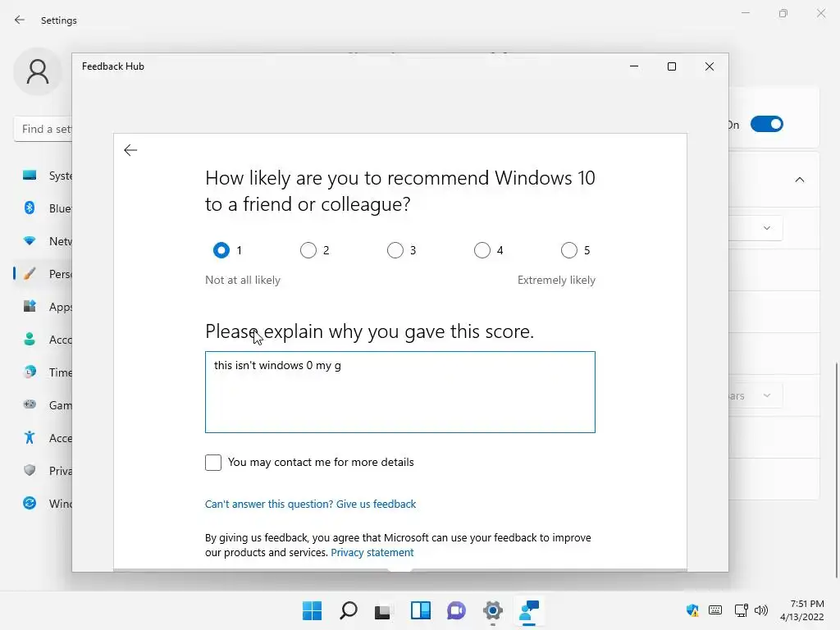Open Network settings wifi icon
This screenshot has height=630, width=840.
click(30, 241)
